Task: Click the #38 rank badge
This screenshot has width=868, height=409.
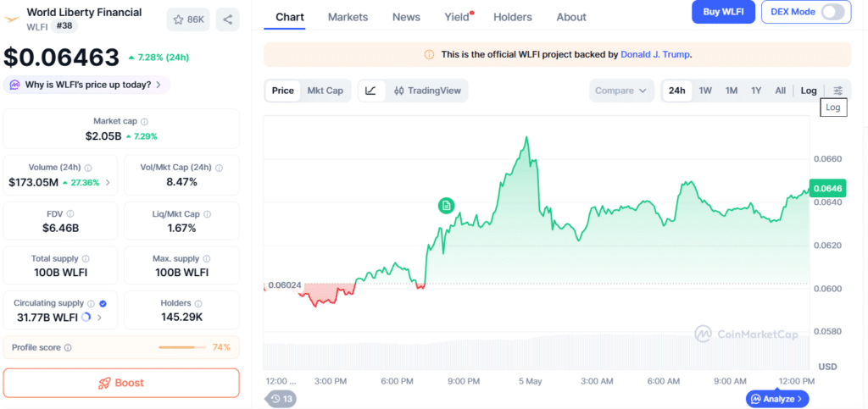Action: pos(66,25)
